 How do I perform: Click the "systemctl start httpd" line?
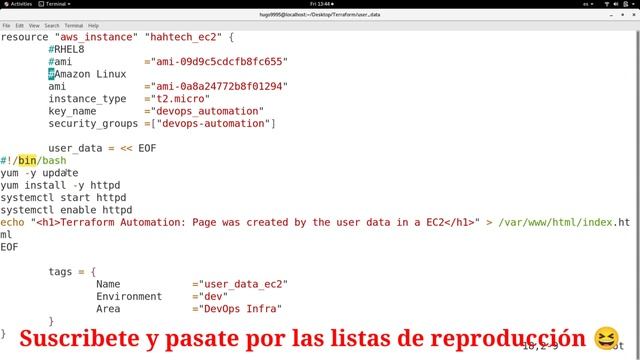click(63, 198)
